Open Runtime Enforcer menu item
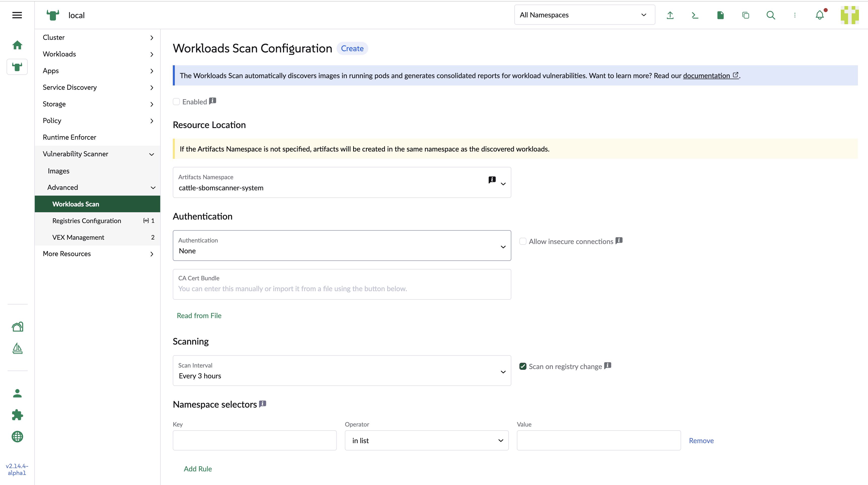Image resolution: width=868 pixels, height=485 pixels. [x=97, y=137]
